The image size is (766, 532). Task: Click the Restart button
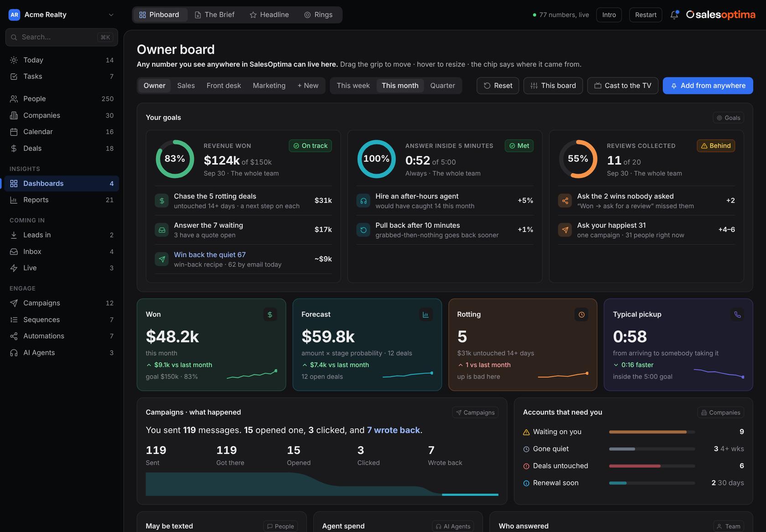click(646, 15)
